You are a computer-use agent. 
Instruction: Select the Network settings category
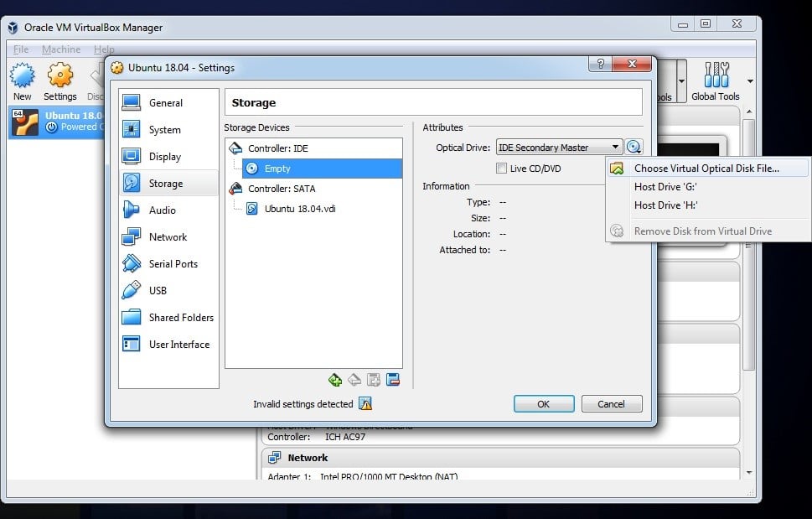pyautogui.click(x=168, y=237)
